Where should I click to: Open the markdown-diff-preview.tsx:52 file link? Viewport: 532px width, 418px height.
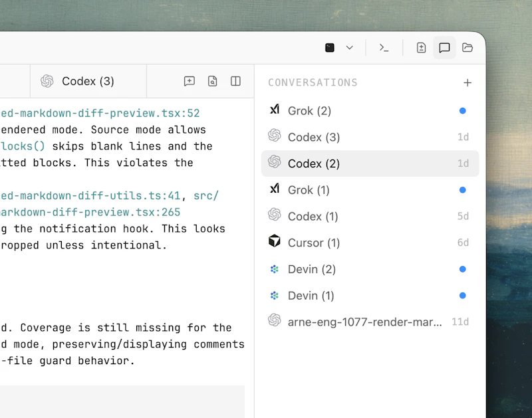click(100, 113)
